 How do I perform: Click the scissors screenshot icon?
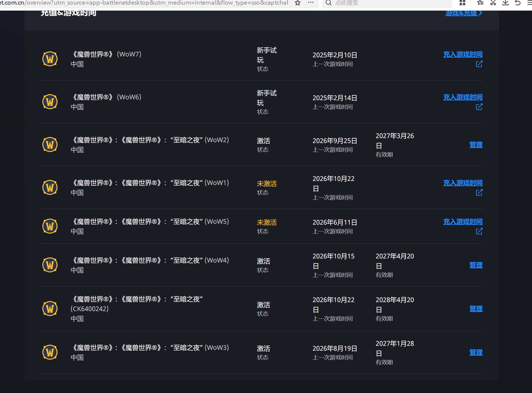coord(493,3)
